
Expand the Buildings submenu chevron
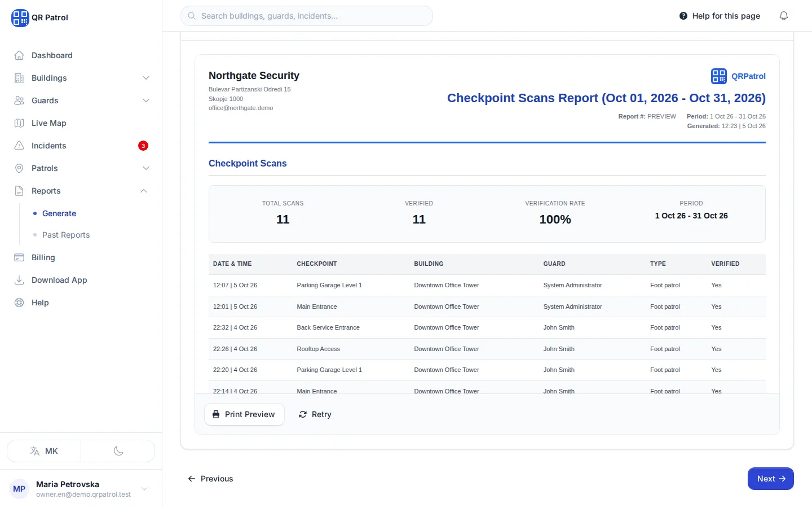[x=146, y=78]
